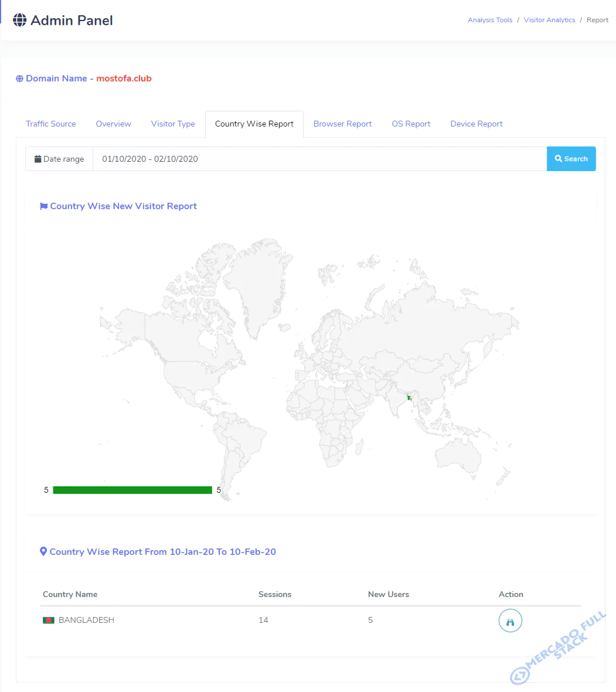Click the BANGLADESH country name cell
Screen dimensions: 616x692
87,620
